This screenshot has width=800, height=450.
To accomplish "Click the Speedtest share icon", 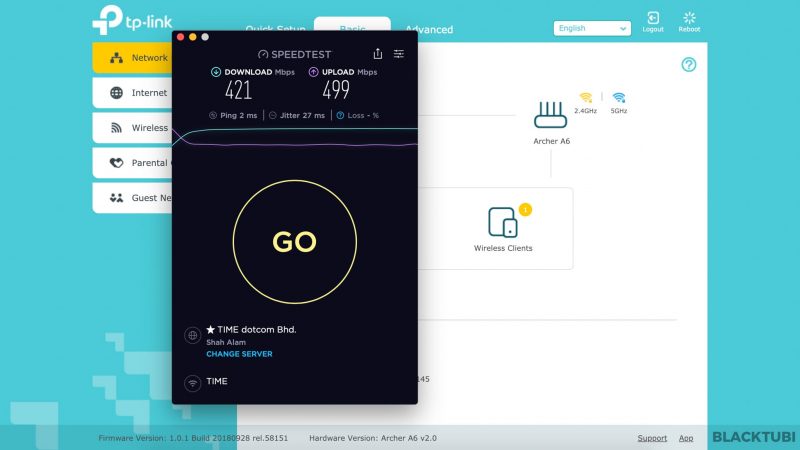I will click(x=378, y=54).
